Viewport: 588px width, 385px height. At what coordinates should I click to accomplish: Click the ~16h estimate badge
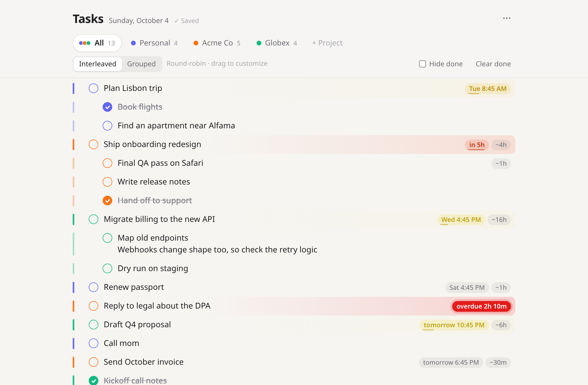click(x=499, y=220)
